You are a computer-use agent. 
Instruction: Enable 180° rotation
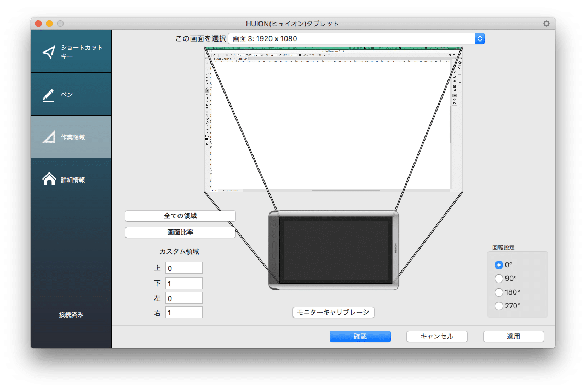click(x=499, y=292)
